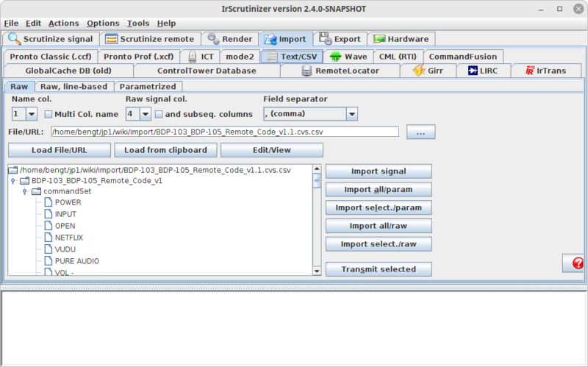Select the VUDU command file icon
588x367 pixels.
pyautogui.click(x=48, y=249)
